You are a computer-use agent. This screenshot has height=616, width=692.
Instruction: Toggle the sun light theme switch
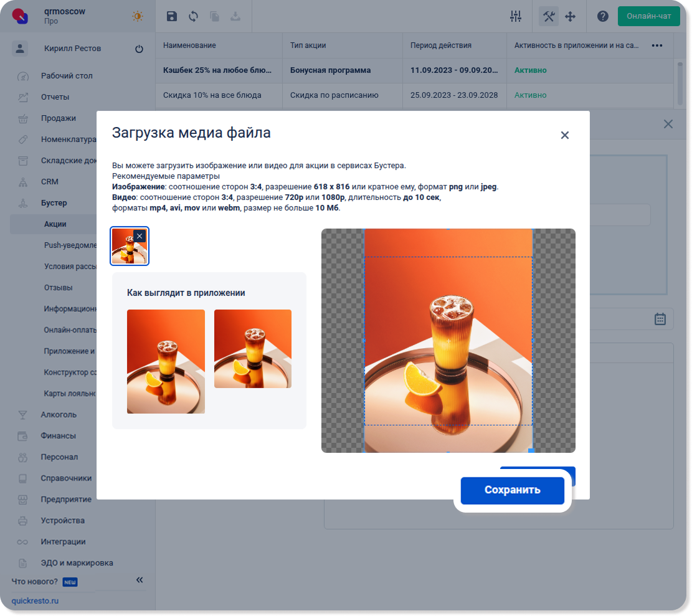click(137, 17)
